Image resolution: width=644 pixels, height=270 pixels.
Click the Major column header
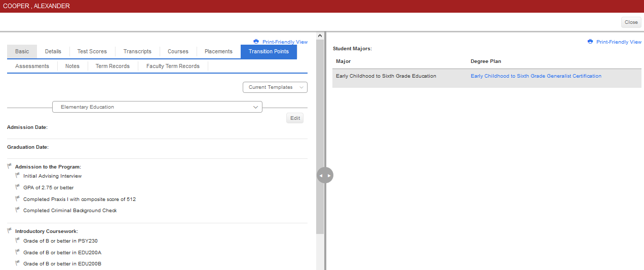click(343, 61)
